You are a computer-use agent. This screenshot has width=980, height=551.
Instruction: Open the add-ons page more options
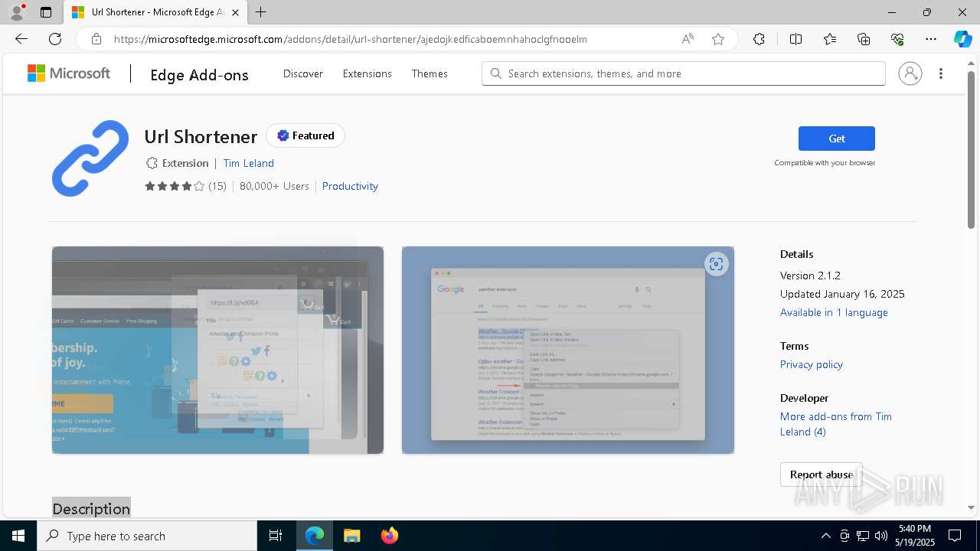pyautogui.click(x=941, y=73)
